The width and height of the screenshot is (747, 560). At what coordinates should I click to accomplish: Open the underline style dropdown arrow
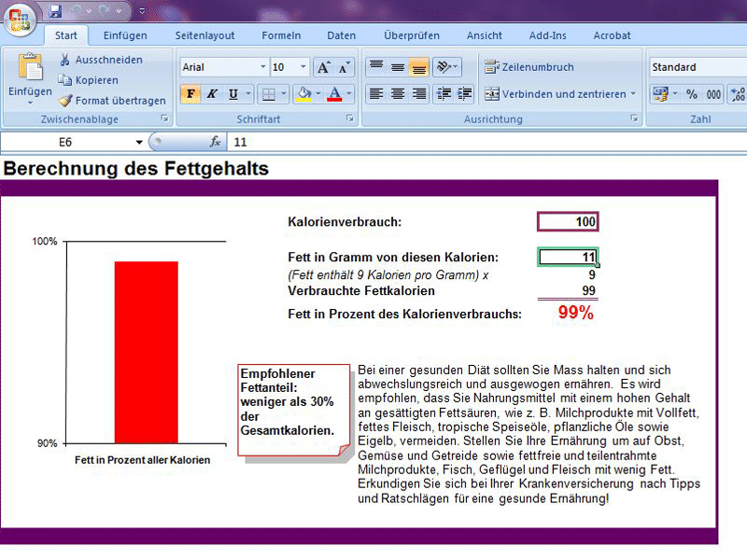click(x=248, y=94)
